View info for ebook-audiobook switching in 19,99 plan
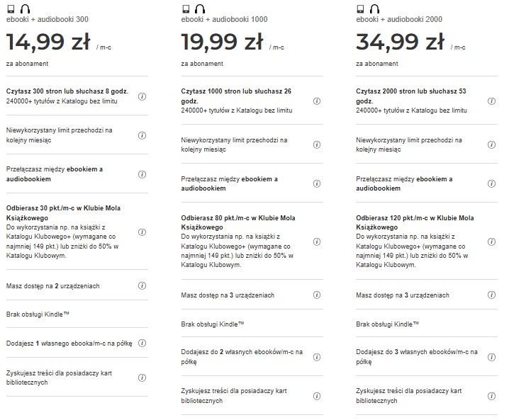This screenshot has height=420, width=509. point(317,184)
